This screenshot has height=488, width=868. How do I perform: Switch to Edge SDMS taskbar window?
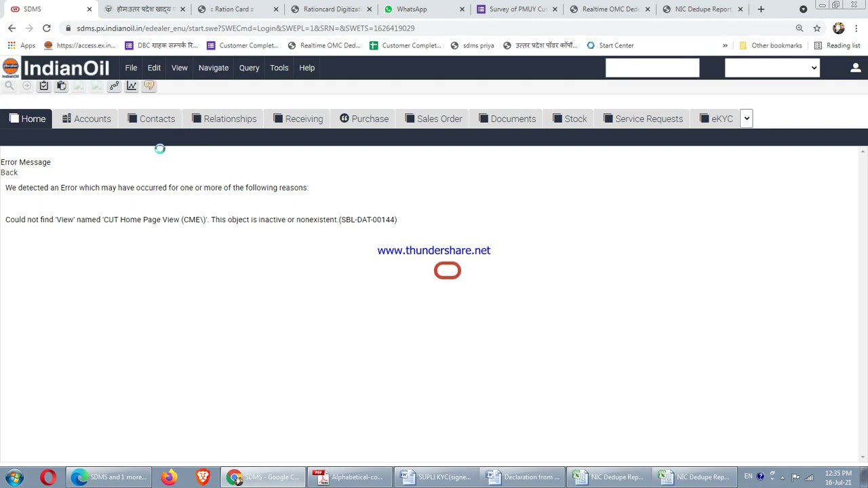[x=109, y=477]
